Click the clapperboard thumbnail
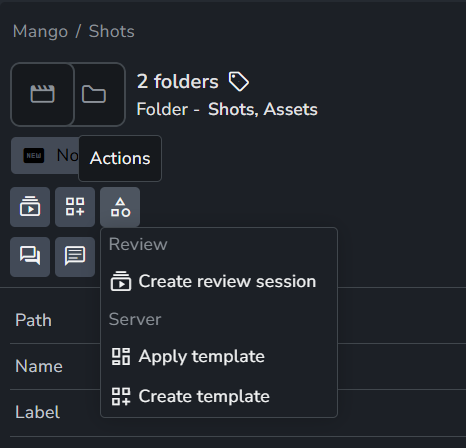This screenshot has height=448, width=466. 42,94
